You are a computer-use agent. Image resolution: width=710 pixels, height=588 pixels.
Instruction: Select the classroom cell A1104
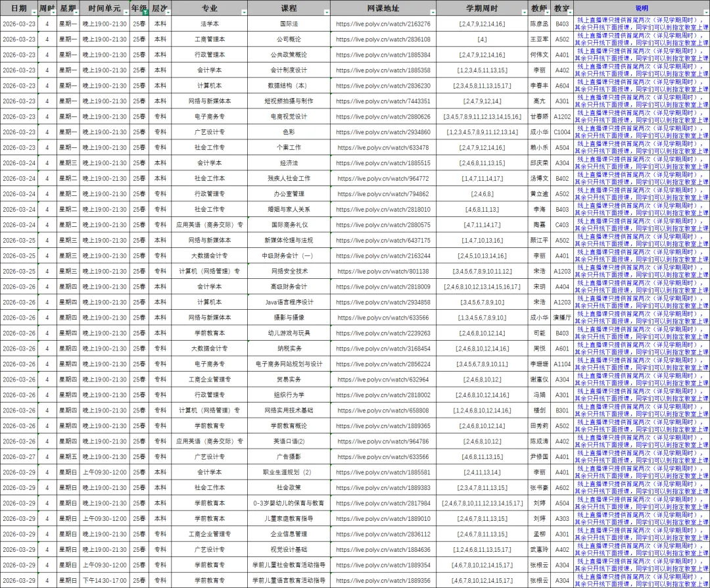click(x=562, y=364)
